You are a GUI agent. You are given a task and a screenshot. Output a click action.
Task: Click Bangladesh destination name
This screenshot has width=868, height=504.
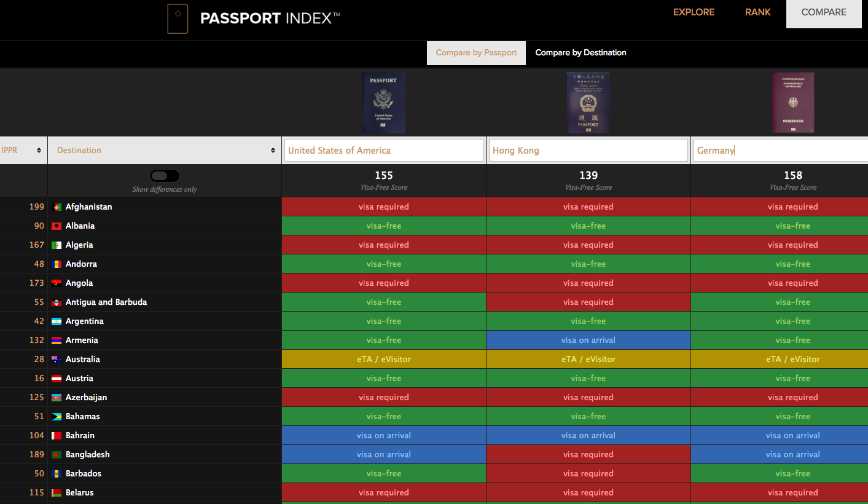point(88,455)
